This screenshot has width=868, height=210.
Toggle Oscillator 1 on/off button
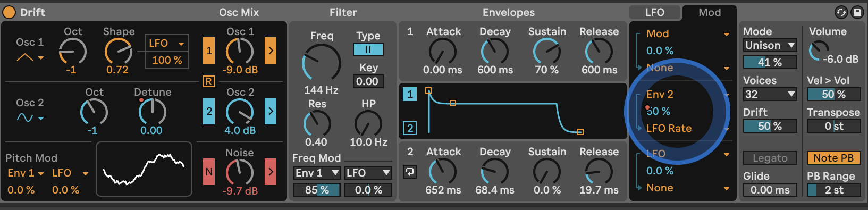209,51
